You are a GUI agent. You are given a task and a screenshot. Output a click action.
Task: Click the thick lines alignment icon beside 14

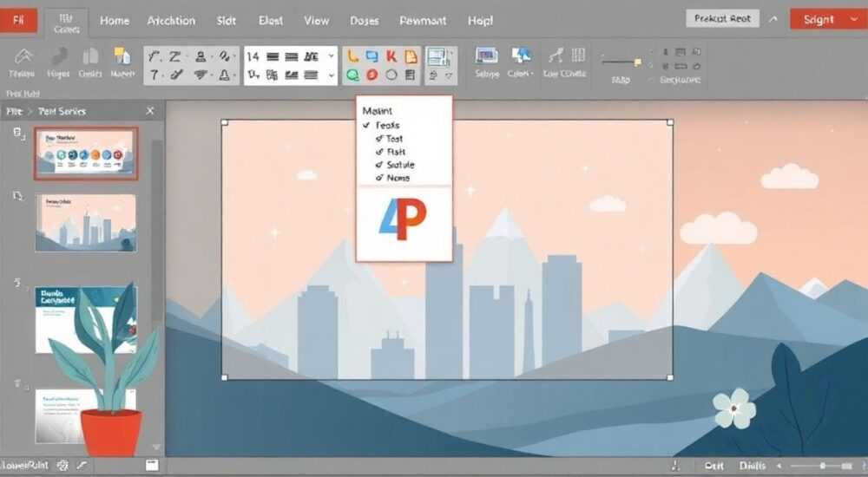[273, 56]
